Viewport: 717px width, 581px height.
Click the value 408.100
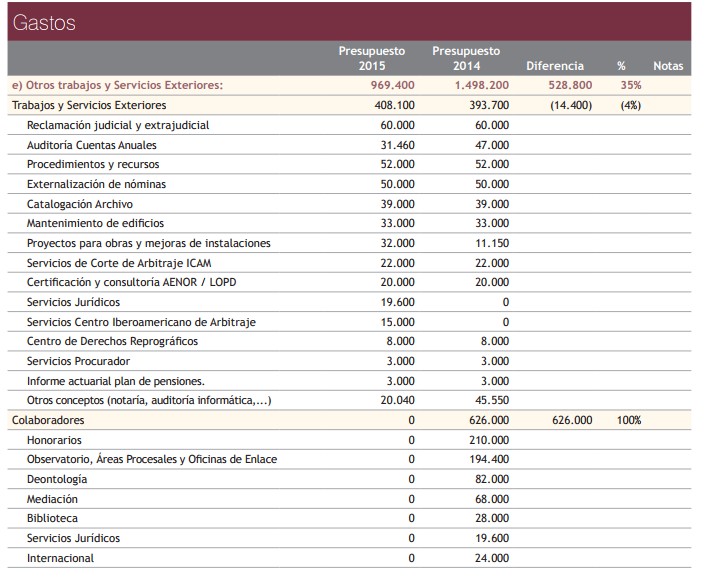[x=394, y=105]
